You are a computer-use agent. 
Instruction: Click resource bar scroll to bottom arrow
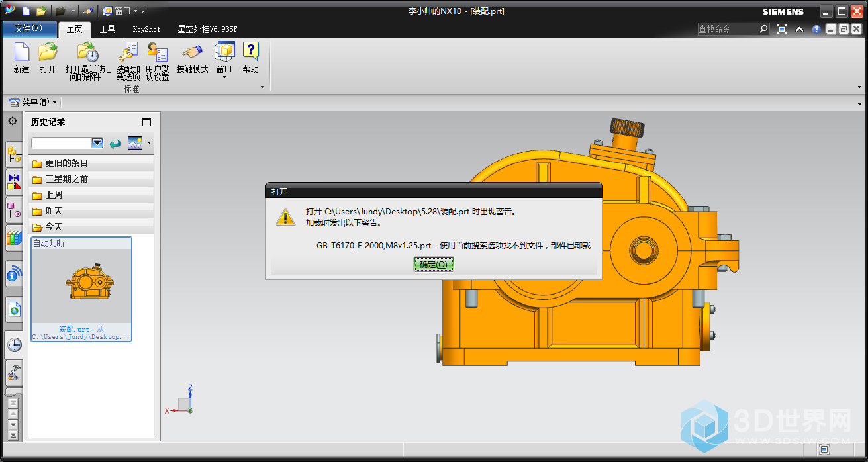pos(13,435)
